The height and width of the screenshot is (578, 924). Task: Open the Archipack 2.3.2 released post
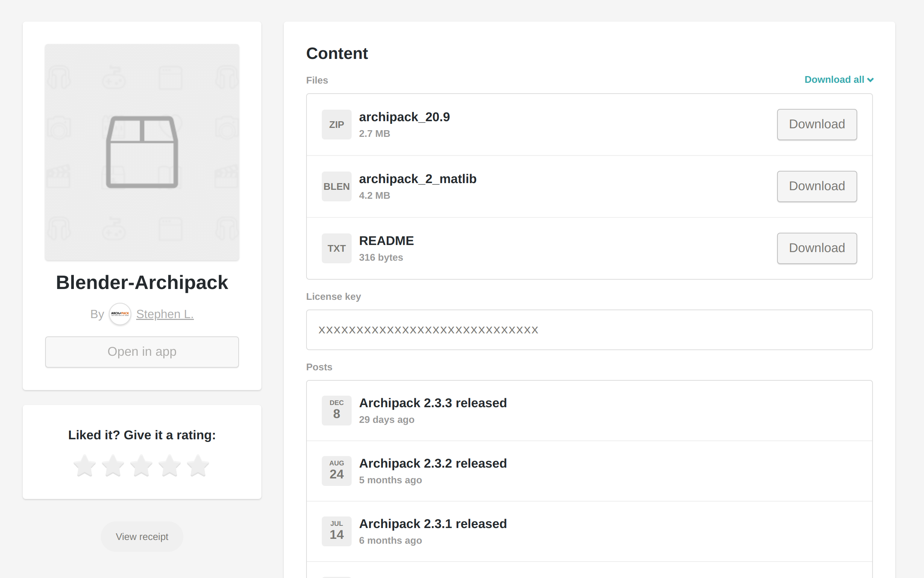tap(433, 463)
